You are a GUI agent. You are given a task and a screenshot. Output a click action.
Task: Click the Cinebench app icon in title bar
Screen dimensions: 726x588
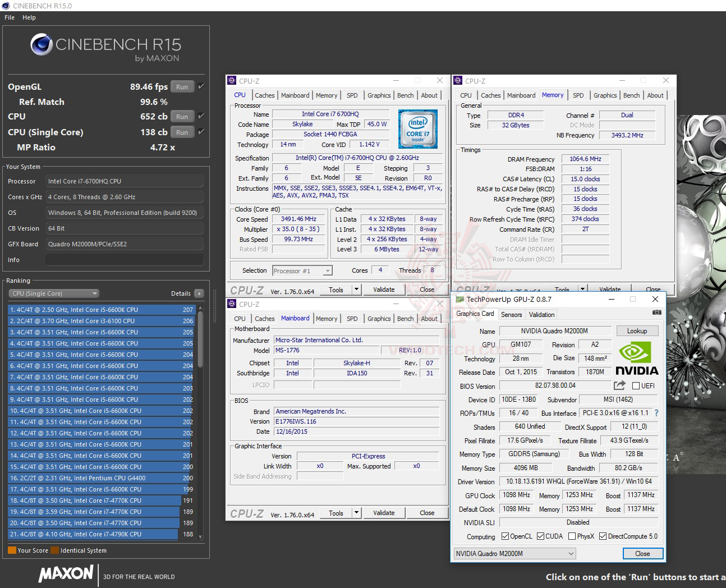6,6
